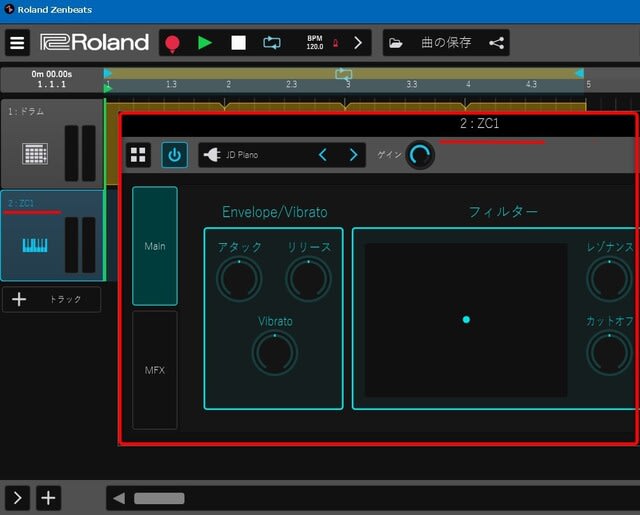The width and height of the screenshot is (640, 515).
Task: Click the drum track level meter
Action: tap(80, 153)
